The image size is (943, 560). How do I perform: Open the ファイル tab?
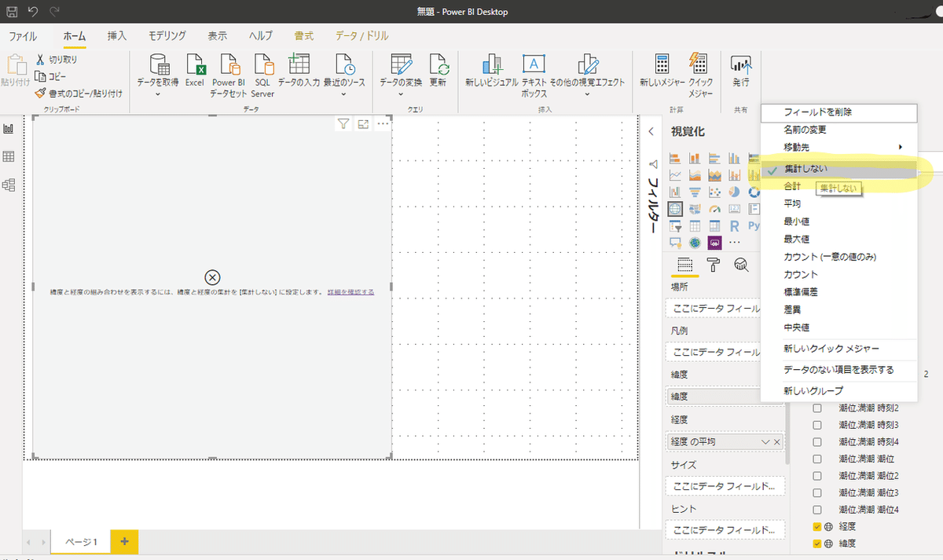[23, 35]
